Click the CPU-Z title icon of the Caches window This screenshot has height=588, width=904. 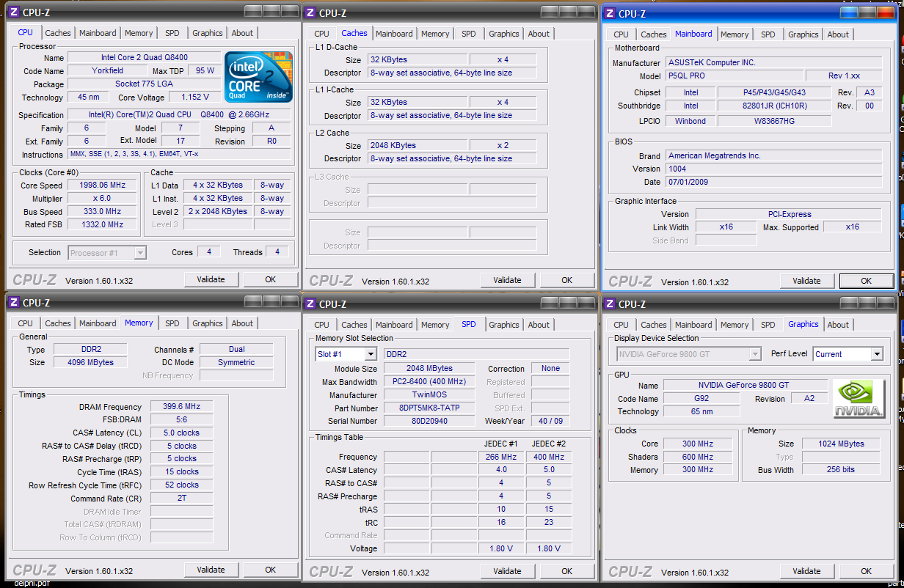click(311, 12)
